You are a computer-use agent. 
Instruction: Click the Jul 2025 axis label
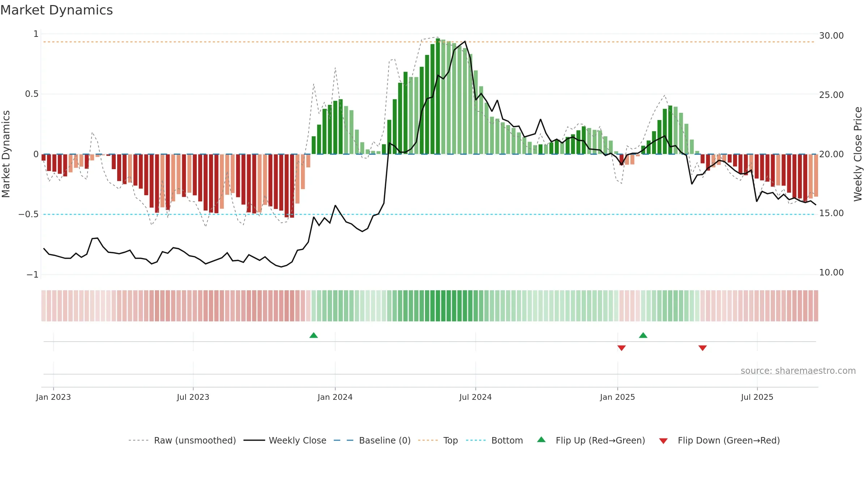coord(757,397)
